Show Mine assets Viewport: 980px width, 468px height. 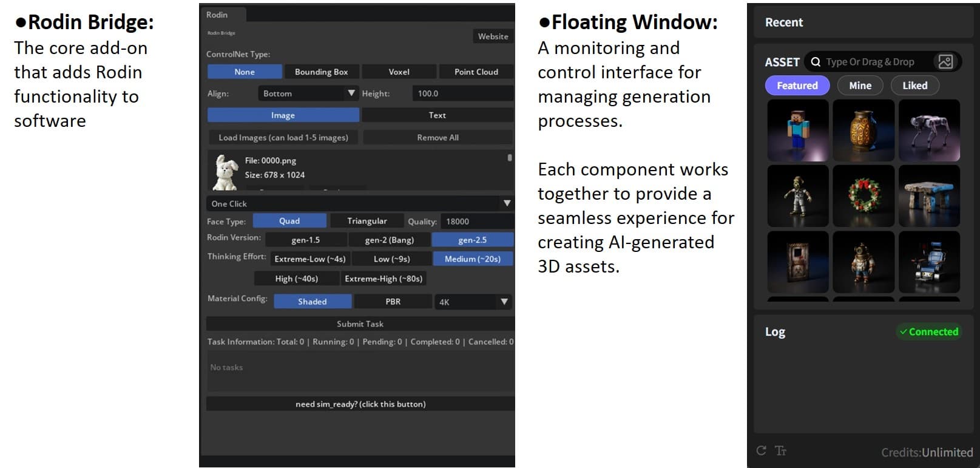click(x=860, y=86)
